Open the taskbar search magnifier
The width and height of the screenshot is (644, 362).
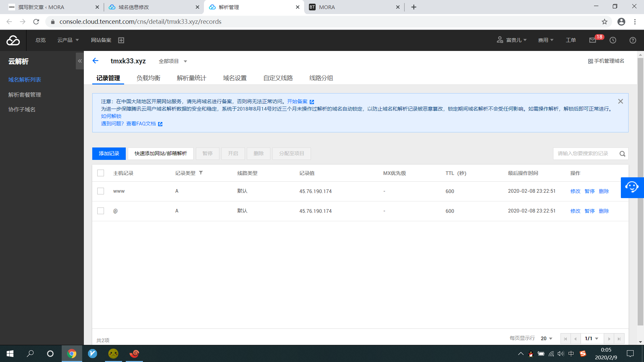[30, 354]
